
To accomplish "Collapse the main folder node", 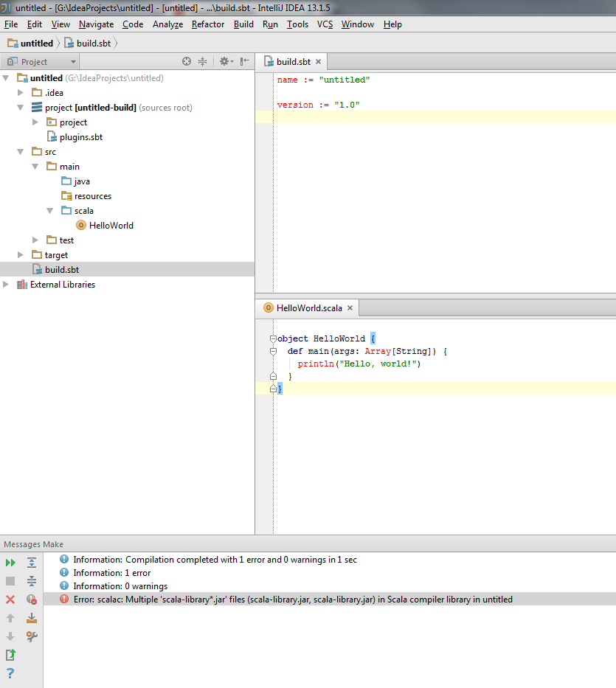I will click(x=35, y=167).
